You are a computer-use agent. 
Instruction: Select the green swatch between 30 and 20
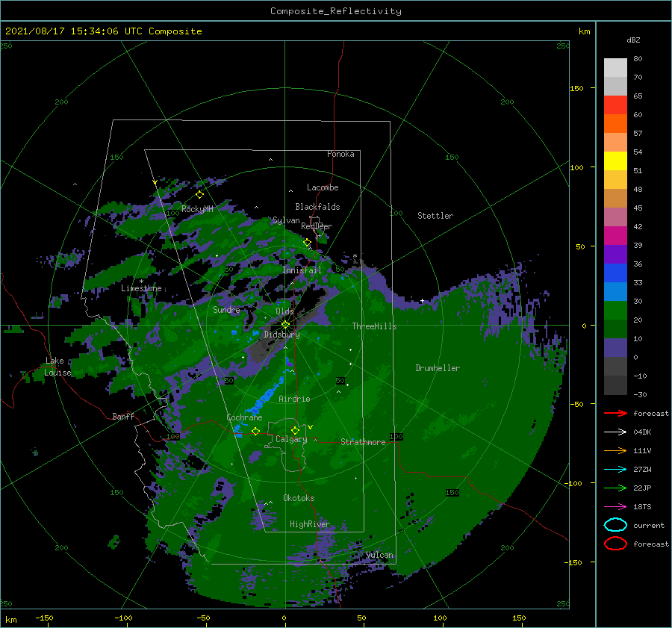[x=615, y=311]
